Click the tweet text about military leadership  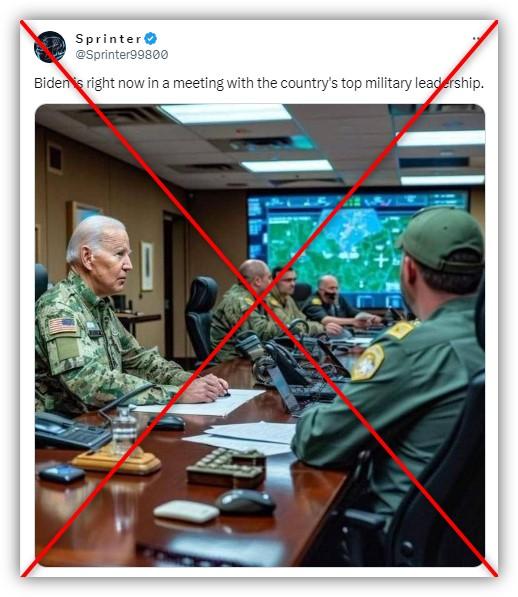[259, 83]
